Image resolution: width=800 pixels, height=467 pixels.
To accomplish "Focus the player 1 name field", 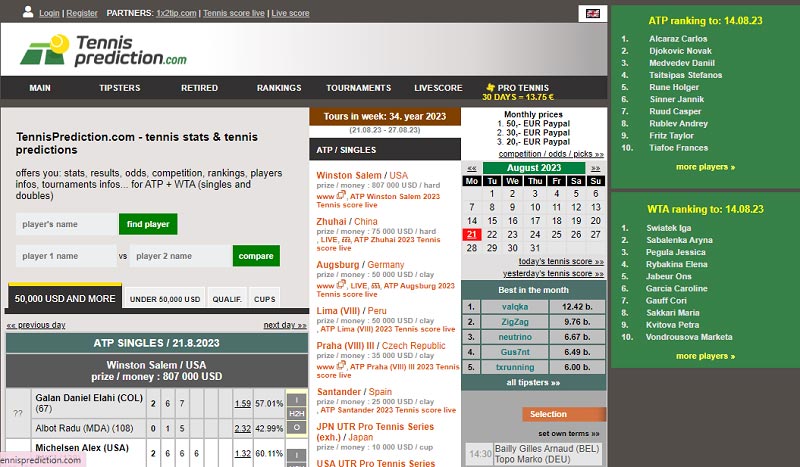I will [66, 256].
